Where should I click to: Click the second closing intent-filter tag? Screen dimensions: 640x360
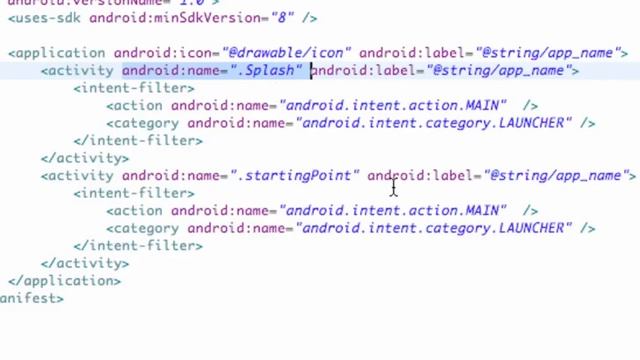[x=138, y=246]
